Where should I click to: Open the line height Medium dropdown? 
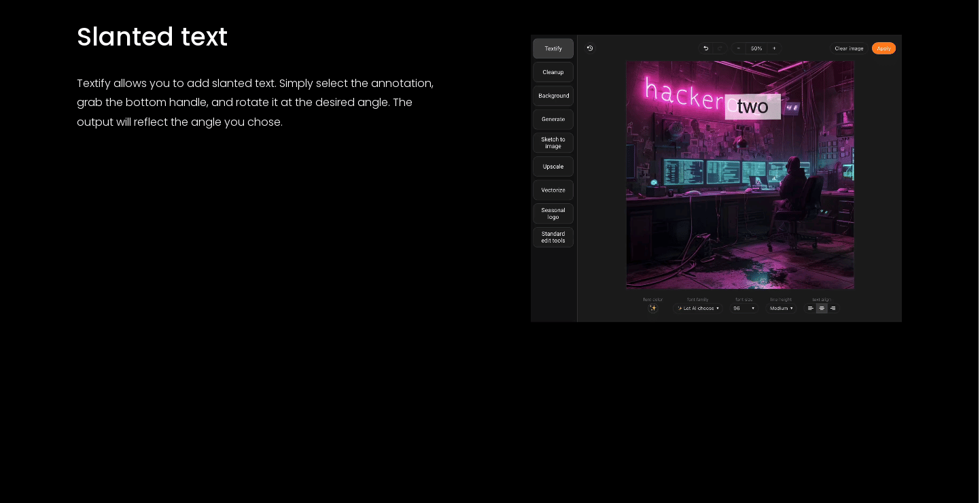[x=781, y=309]
